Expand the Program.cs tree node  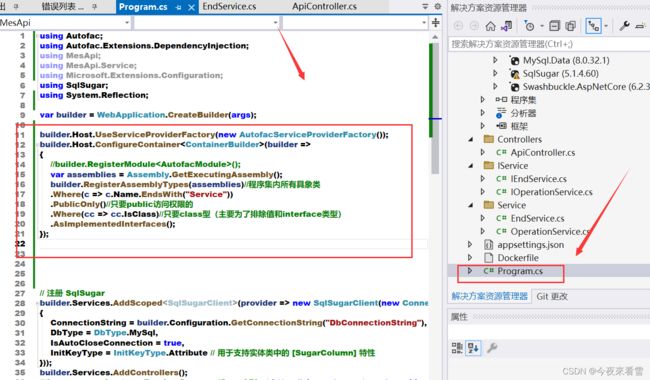click(470, 271)
